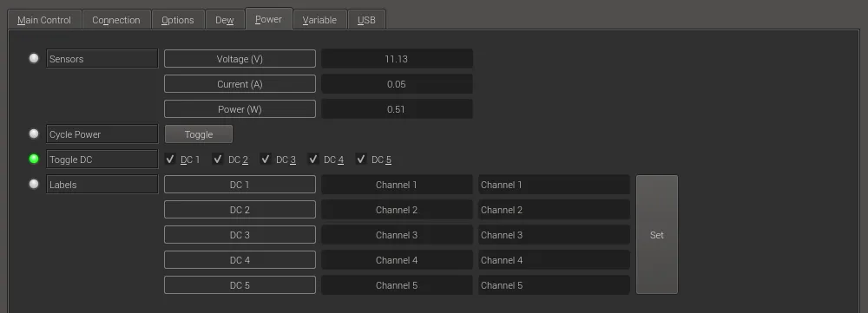Click the Sensors property name
Screen dimensions: 868x313
click(x=102, y=59)
